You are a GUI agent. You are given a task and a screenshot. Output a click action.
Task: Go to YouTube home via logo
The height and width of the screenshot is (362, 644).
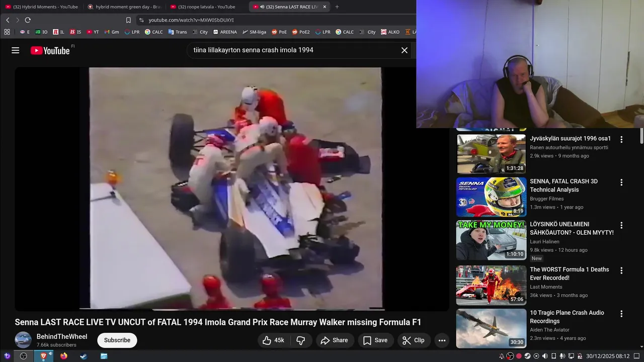point(50,50)
